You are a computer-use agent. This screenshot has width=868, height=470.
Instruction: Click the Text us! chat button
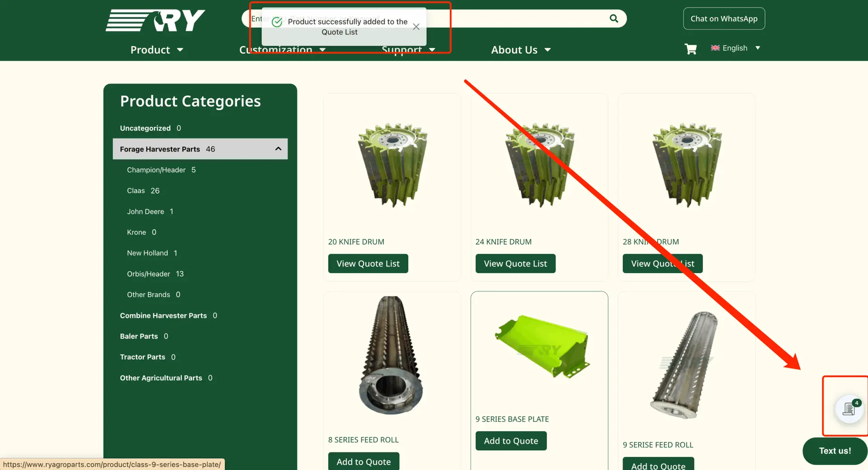[834, 451]
